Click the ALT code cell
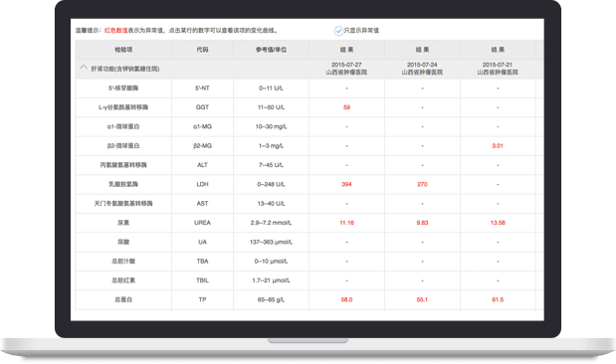This screenshot has height=364, width=616. click(x=202, y=165)
